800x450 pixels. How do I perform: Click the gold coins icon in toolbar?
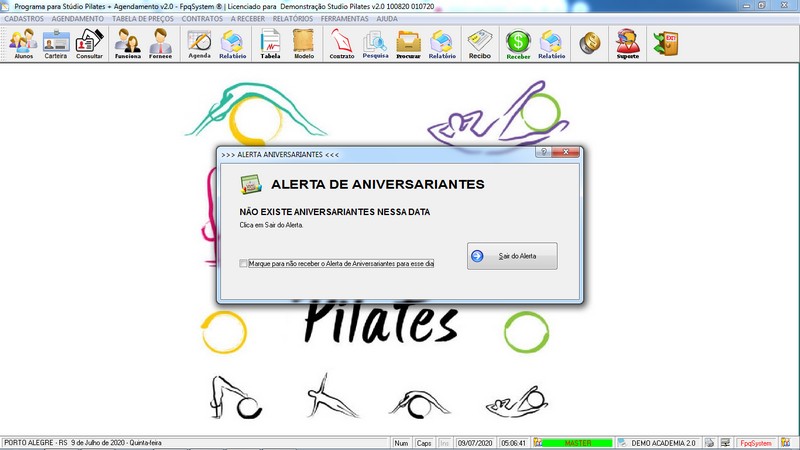[590, 43]
